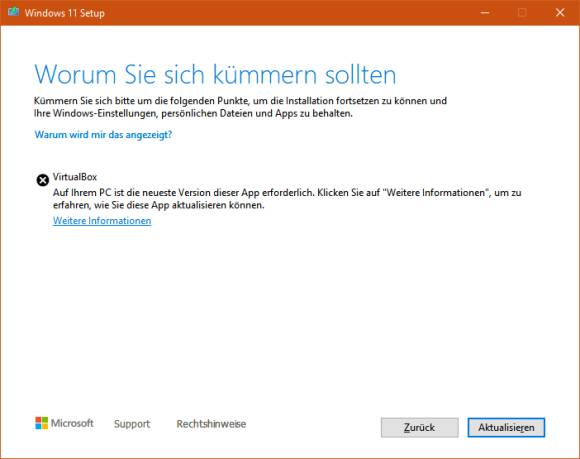The height and width of the screenshot is (459, 580).
Task: Select the VirtualBox item title text
Action: pos(75,177)
